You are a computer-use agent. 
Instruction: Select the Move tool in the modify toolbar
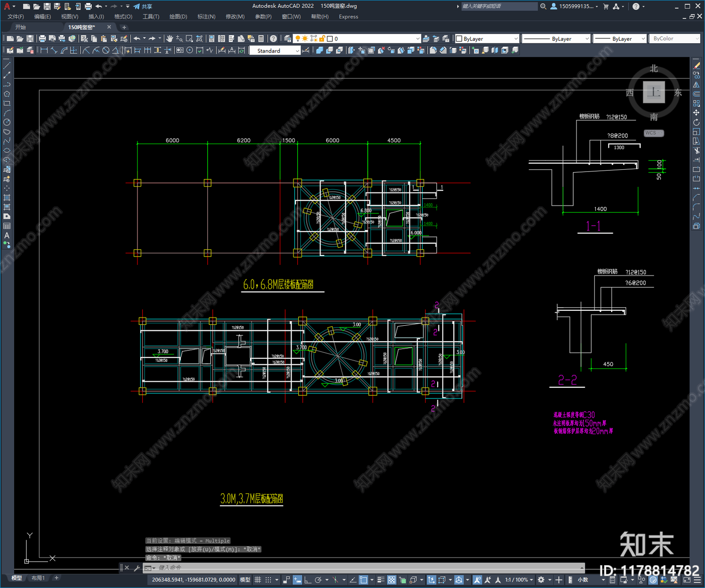pos(696,113)
